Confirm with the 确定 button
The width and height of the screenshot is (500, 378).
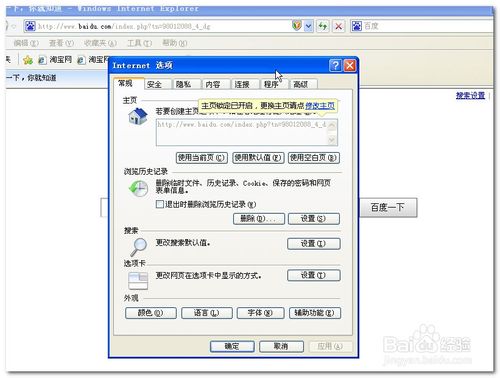[232, 347]
